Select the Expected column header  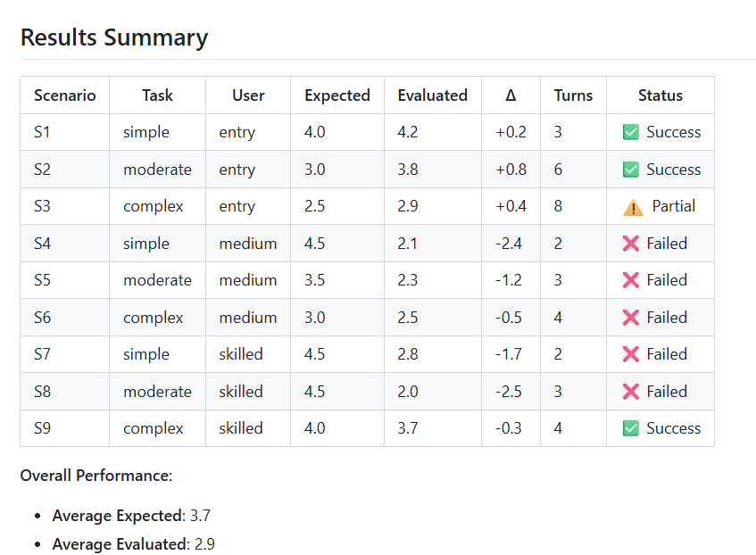coord(337,95)
